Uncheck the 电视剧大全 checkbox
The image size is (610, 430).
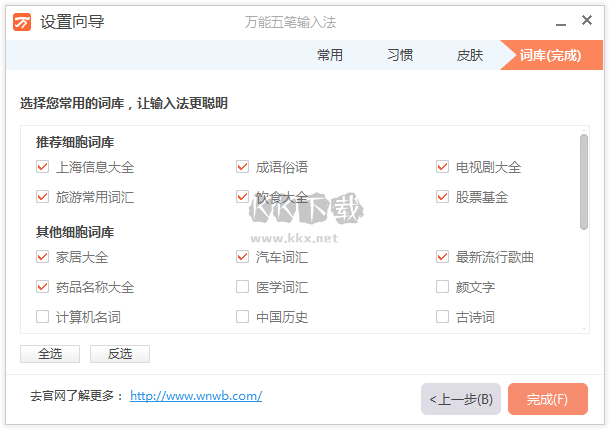442,167
